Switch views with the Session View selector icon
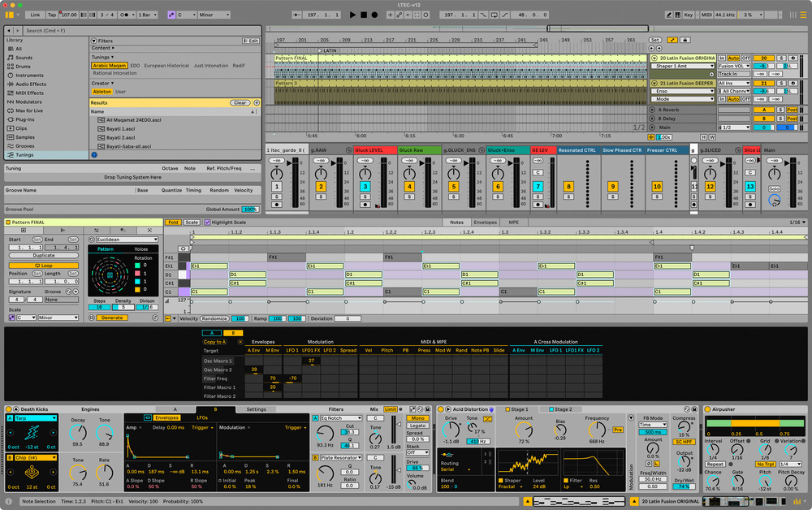This screenshot has width=812, height=510. point(793,14)
